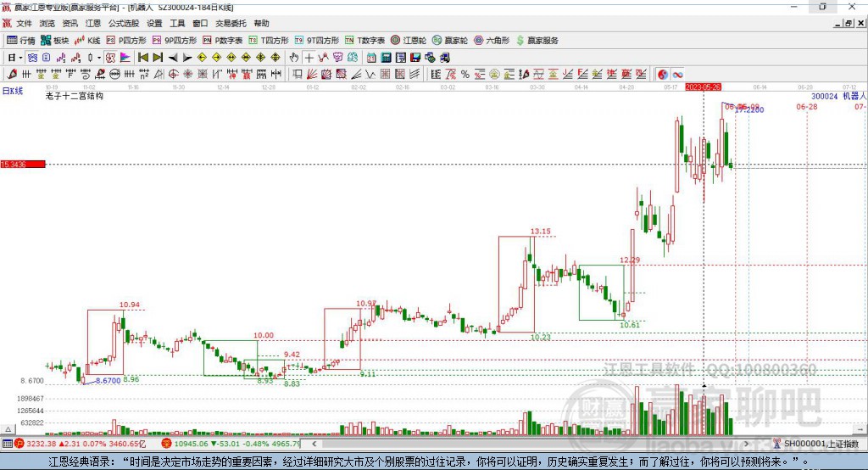
Task: Click SH000001 上证指数 status item
Action: tap(816, 444)
